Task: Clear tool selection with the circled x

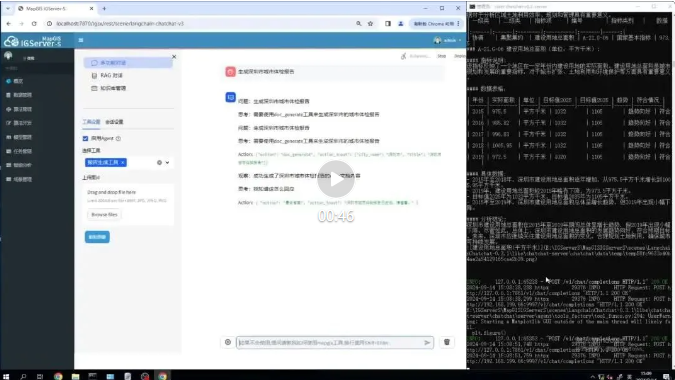Action: tap(159, 163)
